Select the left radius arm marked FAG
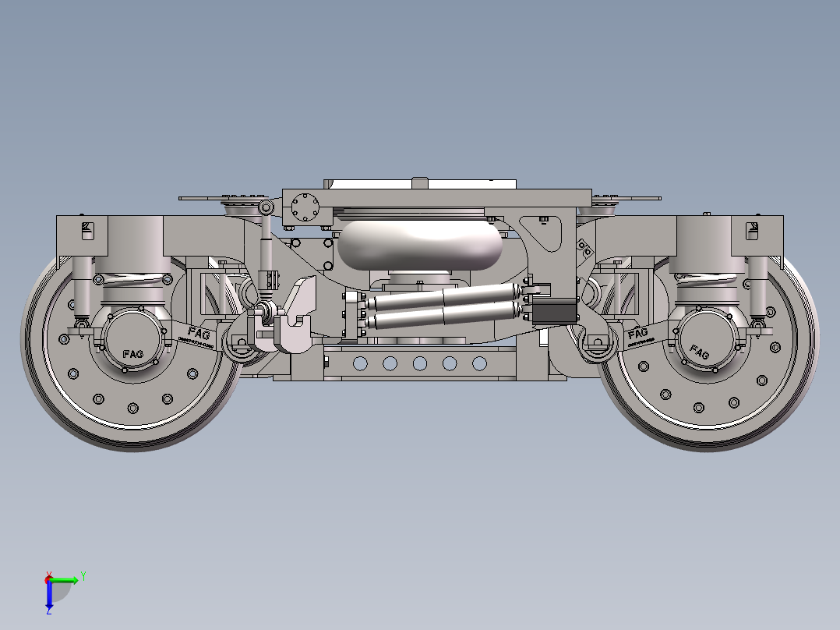 tap(194, 337)
